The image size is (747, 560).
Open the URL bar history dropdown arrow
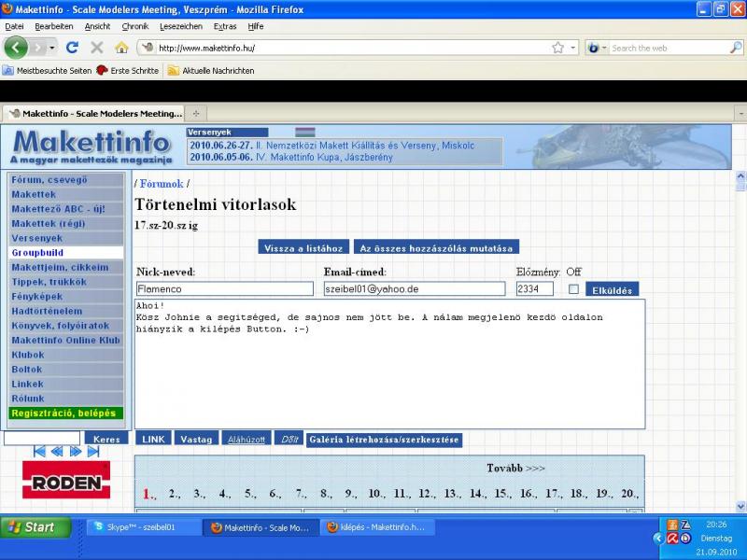coord(572,47)
